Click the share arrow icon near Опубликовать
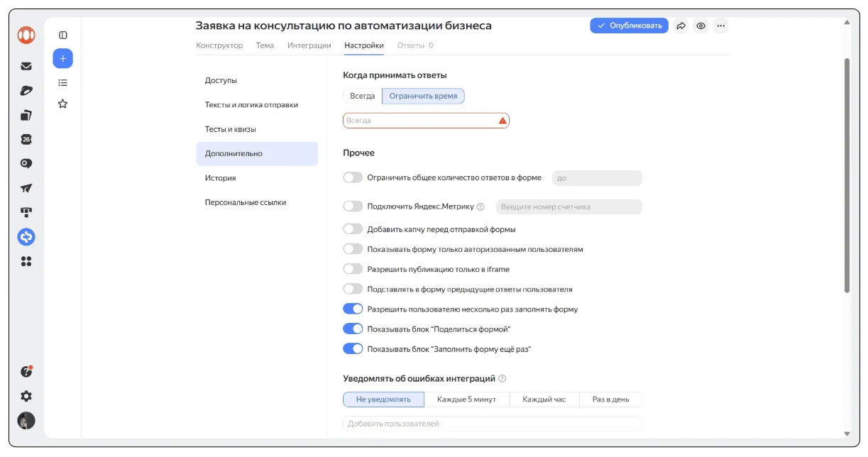The height and width of the screenshot is (457, 868). [x=681, y=26]
